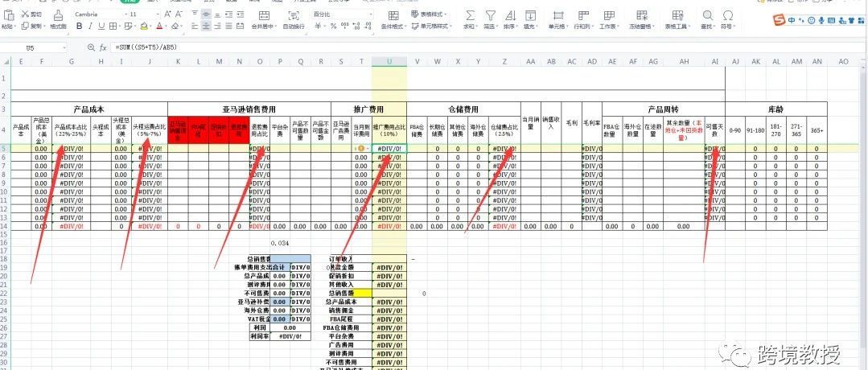Click the Find (查找) magnifier icon
Image resolution: width=868 pixels, height=370 pixels.
[x=707, y=15]
